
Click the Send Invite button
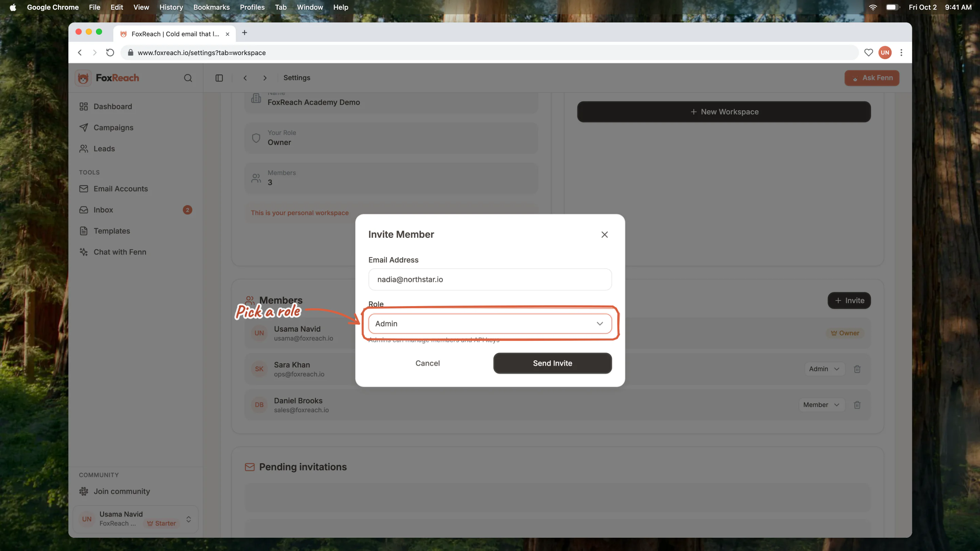point(552,363)
